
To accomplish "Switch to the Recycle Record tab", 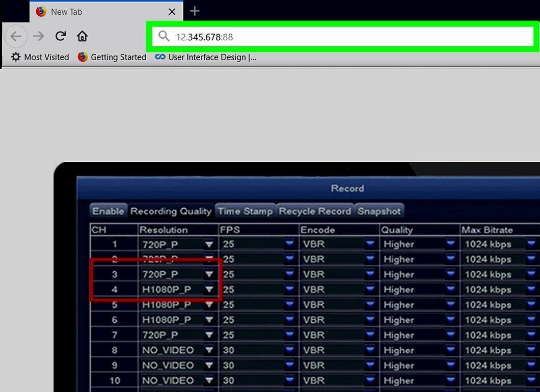I will point(315,211).
